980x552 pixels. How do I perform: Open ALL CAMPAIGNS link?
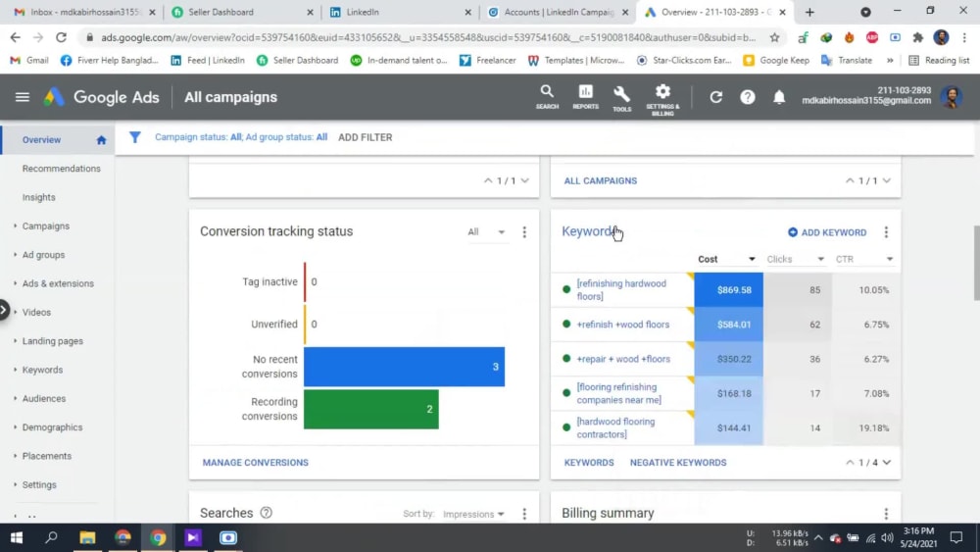coord(601,180)
